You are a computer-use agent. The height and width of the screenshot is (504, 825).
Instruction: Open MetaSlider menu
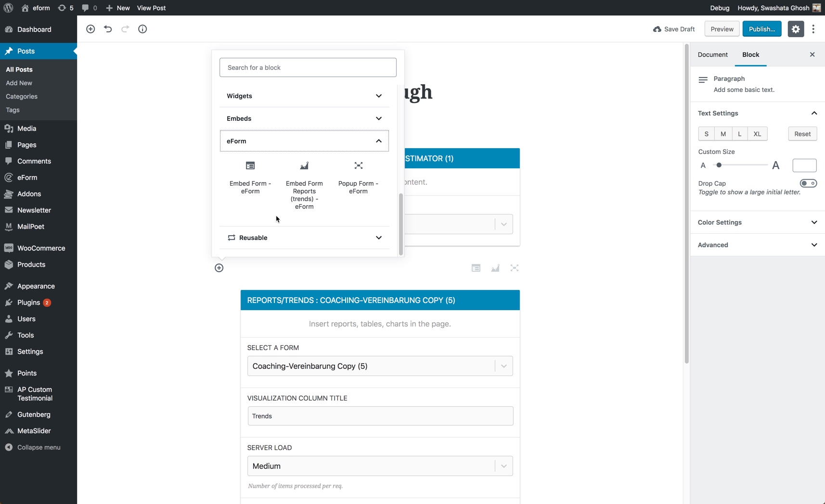coord(39,431)
